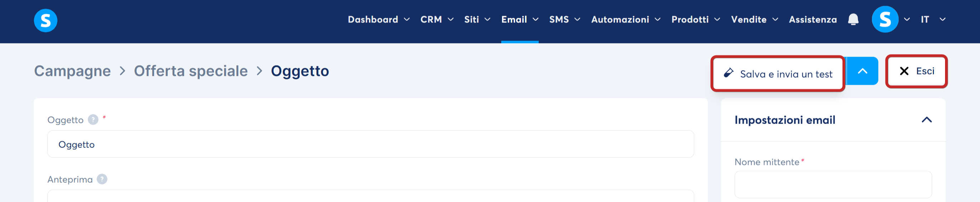Go to Assistenza

[813, 19]
